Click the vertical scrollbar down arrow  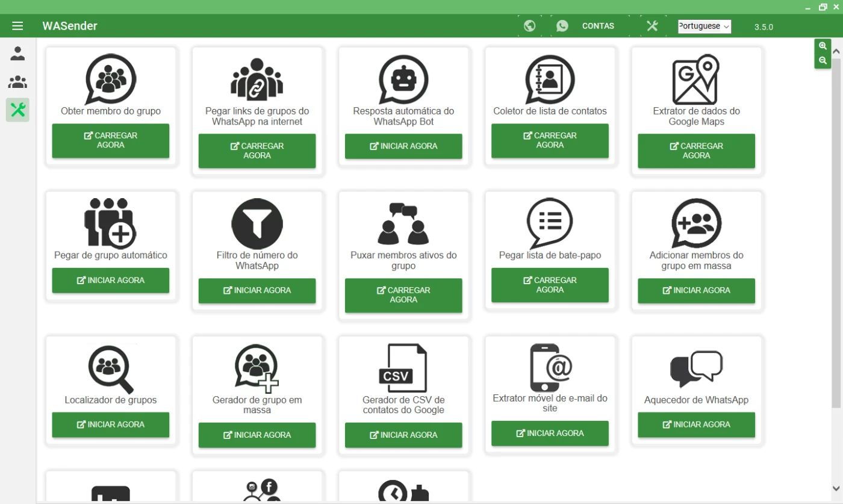coord(836,488)
